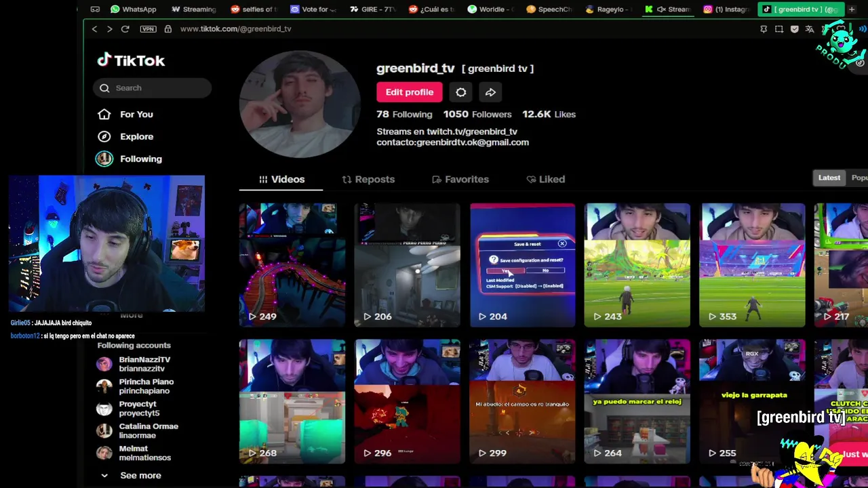Open the WhatsApp browser tab

pyautogui.click(x=133, y=9)
